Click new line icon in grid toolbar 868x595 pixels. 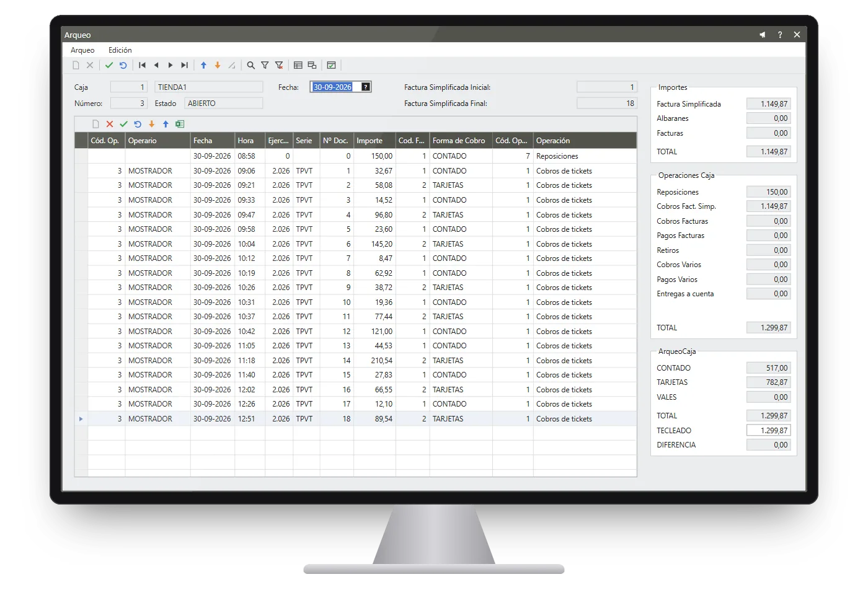point(95,124)
